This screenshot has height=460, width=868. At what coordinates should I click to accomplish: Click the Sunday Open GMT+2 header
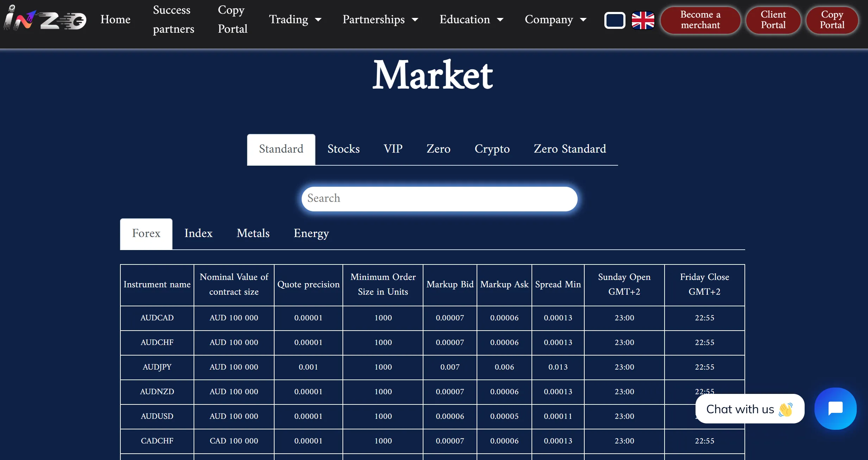click(x=624, y=285)
